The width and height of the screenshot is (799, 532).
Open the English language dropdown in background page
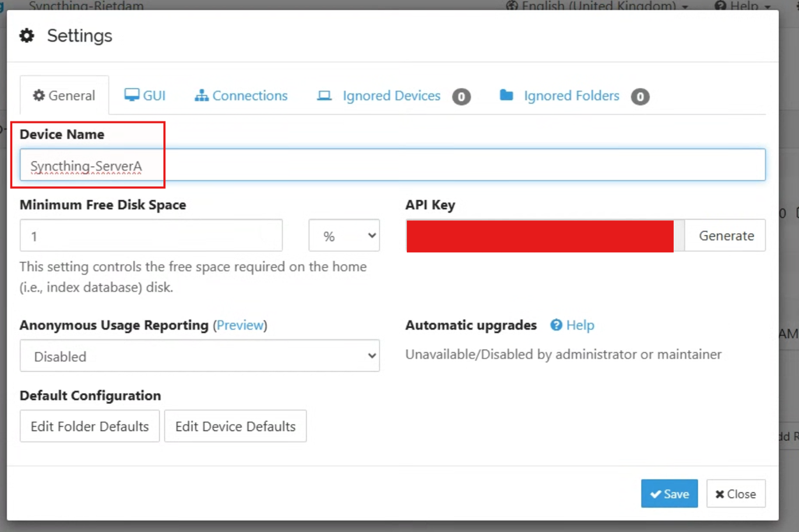(x=597, y=6)
